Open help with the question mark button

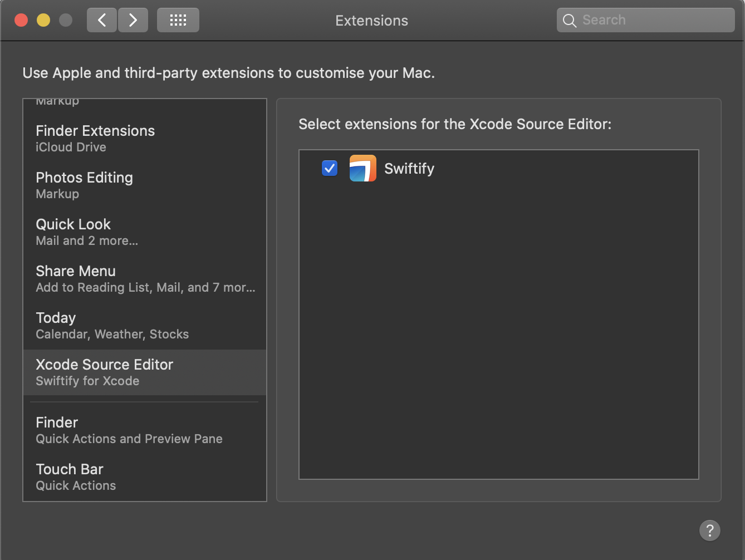tap(710, 530)
